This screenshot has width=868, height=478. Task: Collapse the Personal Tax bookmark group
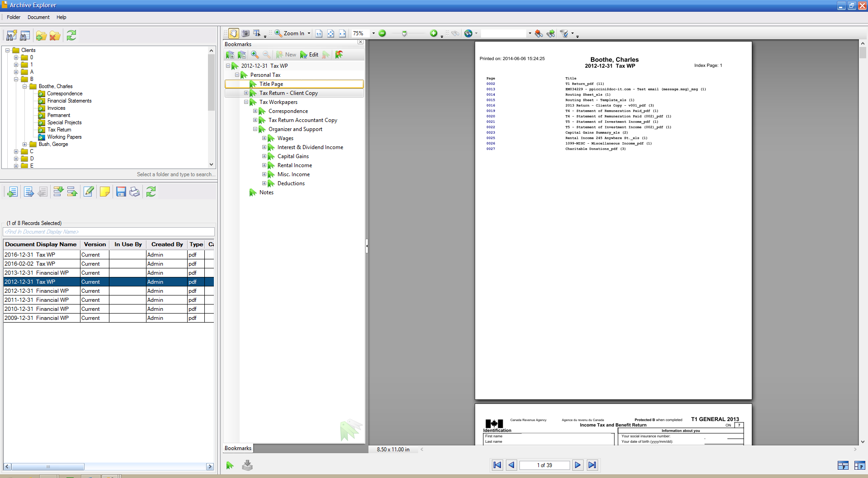click(x=237, y=75)
